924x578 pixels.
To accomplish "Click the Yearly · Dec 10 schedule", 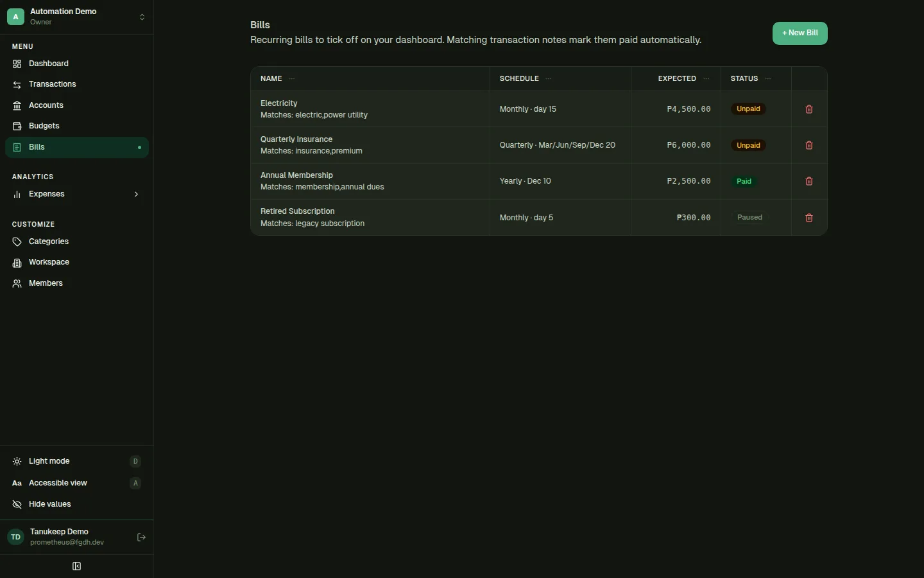I will point(526,182).
